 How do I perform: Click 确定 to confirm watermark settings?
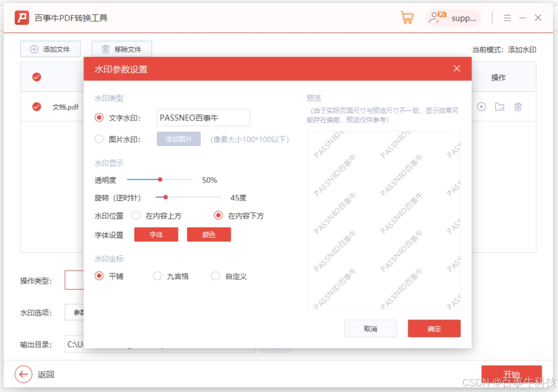(x=434, y=329)
